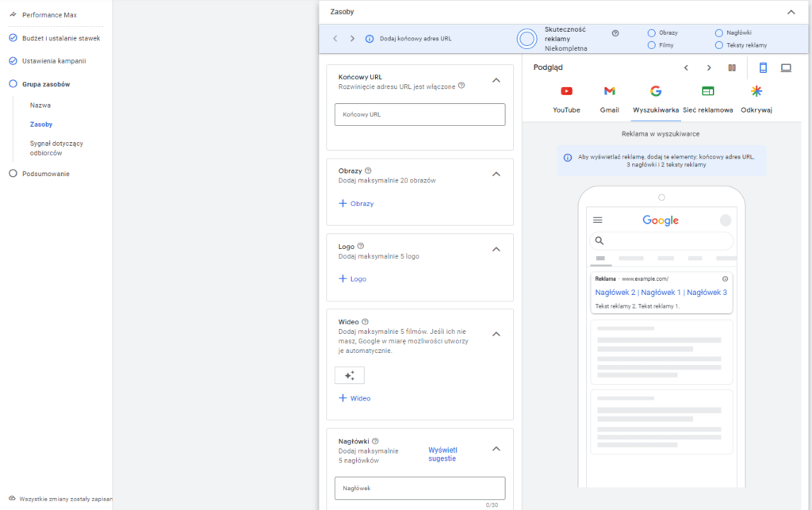This screenshot has height=510, width=812.
Task: Open help icon next to Skuteczność reklamy
Action: 615,33
